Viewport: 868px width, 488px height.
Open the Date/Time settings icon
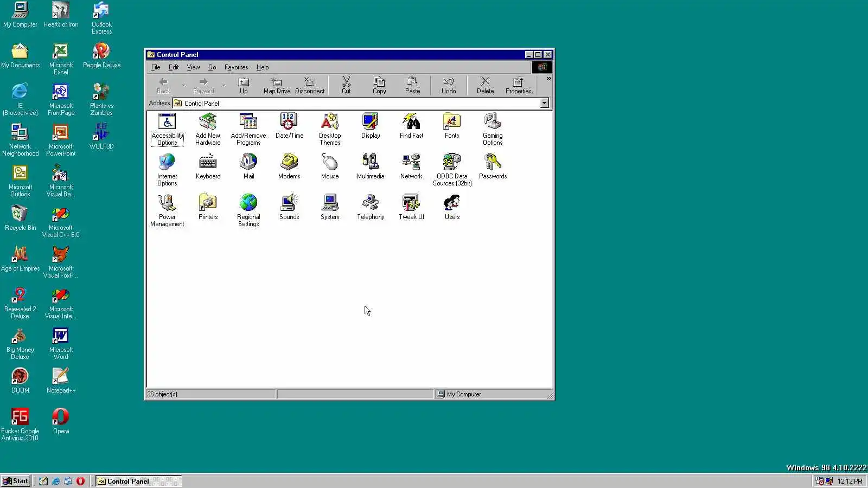289,126
